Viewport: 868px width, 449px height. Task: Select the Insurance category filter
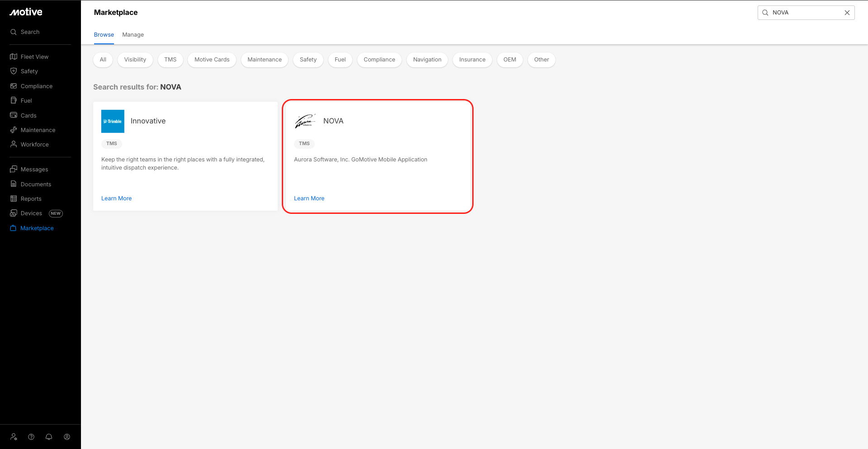(x=472, y=60)
